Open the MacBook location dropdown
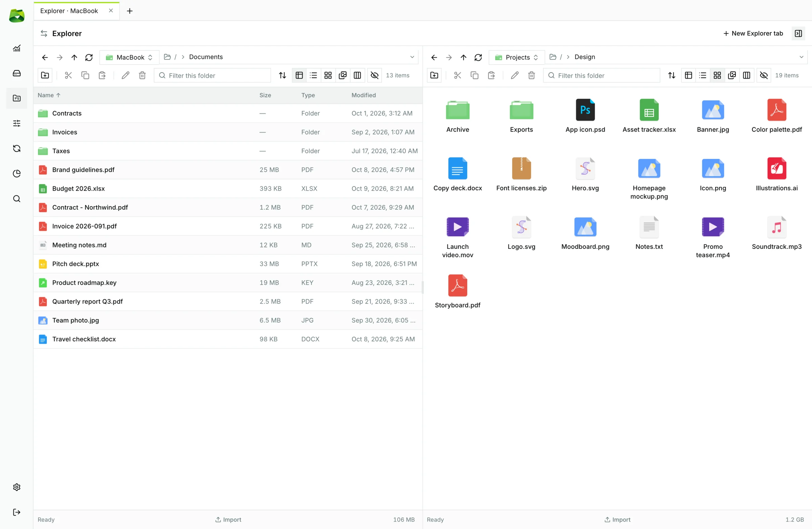 [x=129, y=57]
